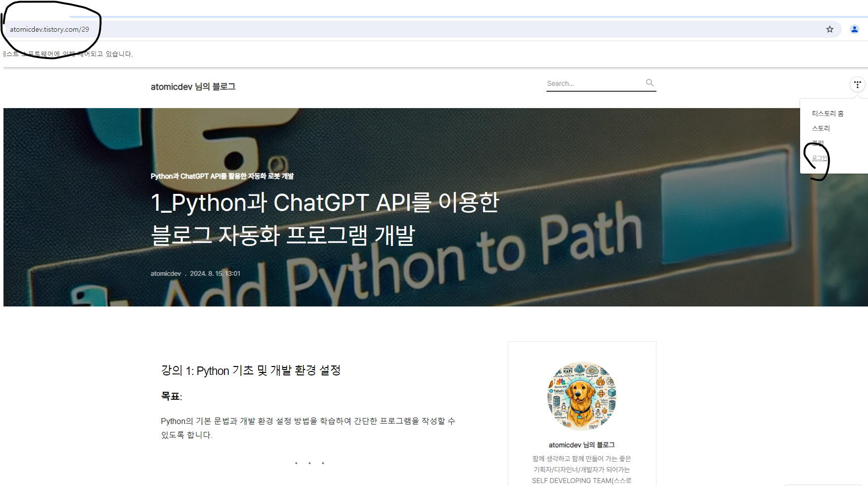Click the search magnifier icon
The width and height of the screenshot is (868, 486).
[650, 83]
